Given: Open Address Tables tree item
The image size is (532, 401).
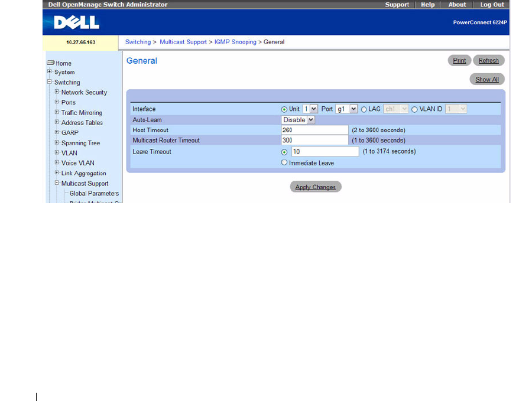Looking at the screenshot, I should click(82, 123).
